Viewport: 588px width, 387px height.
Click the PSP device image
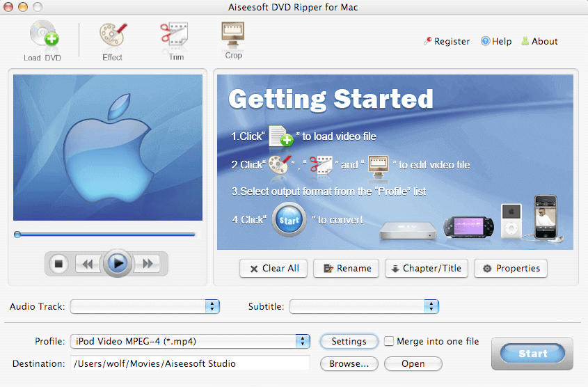469,227
